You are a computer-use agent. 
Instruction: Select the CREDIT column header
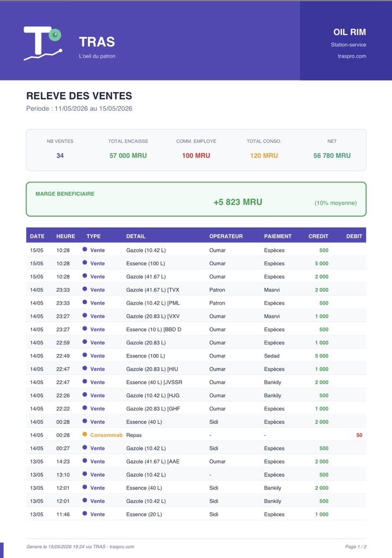(318, 236)
